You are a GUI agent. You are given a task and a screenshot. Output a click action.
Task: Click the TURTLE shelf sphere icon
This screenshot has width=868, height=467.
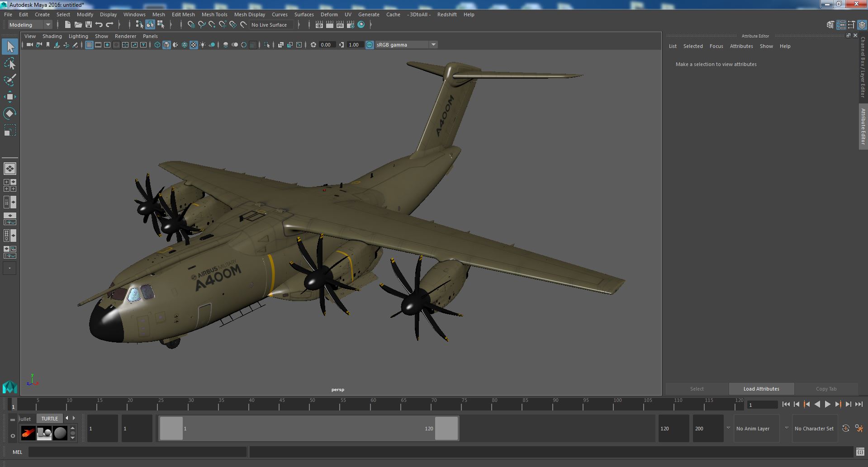pos(60,433)
